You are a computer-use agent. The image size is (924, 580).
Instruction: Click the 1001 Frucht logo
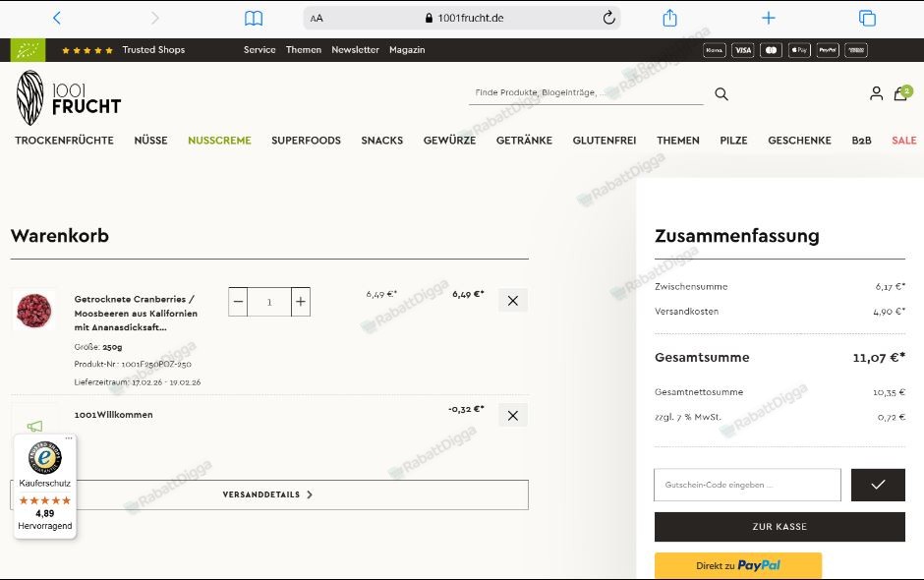click(69, 98)
